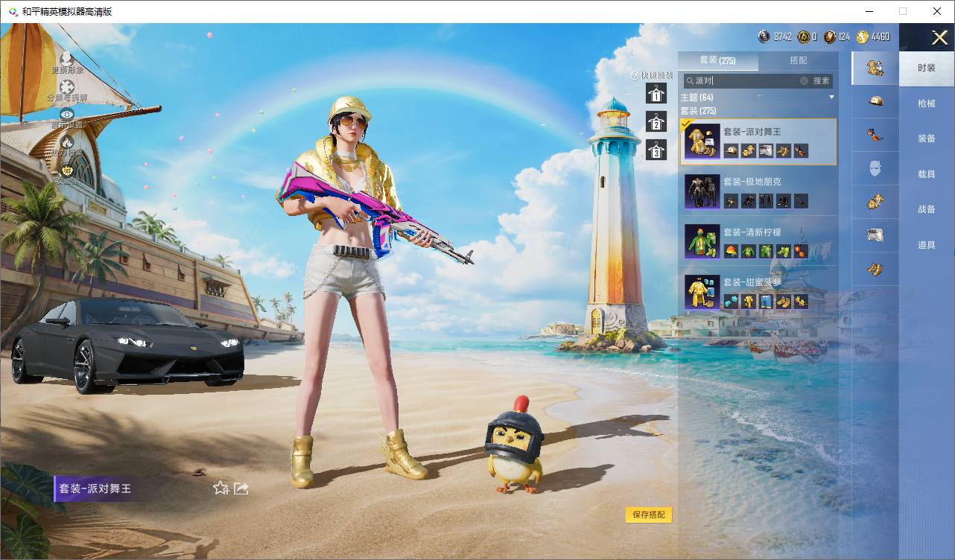Click the 搜索 search button
The width and height of the screenshot is (955, 560).
[821, 80]
